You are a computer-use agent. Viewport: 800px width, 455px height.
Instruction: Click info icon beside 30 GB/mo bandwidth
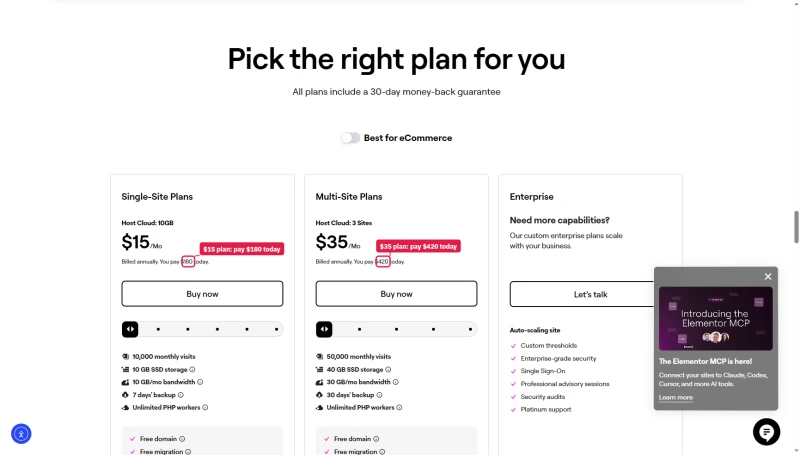pyautogui.click(x=395, y=382)
